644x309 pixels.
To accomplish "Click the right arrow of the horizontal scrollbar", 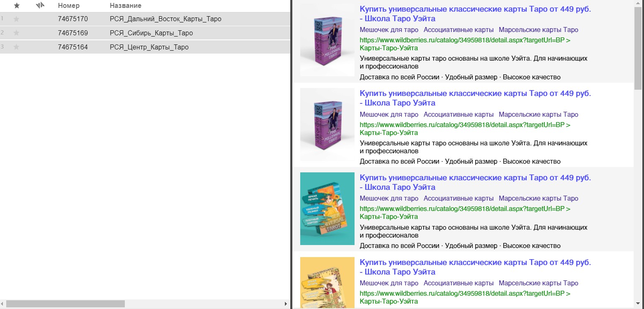I will click(286, 304).
